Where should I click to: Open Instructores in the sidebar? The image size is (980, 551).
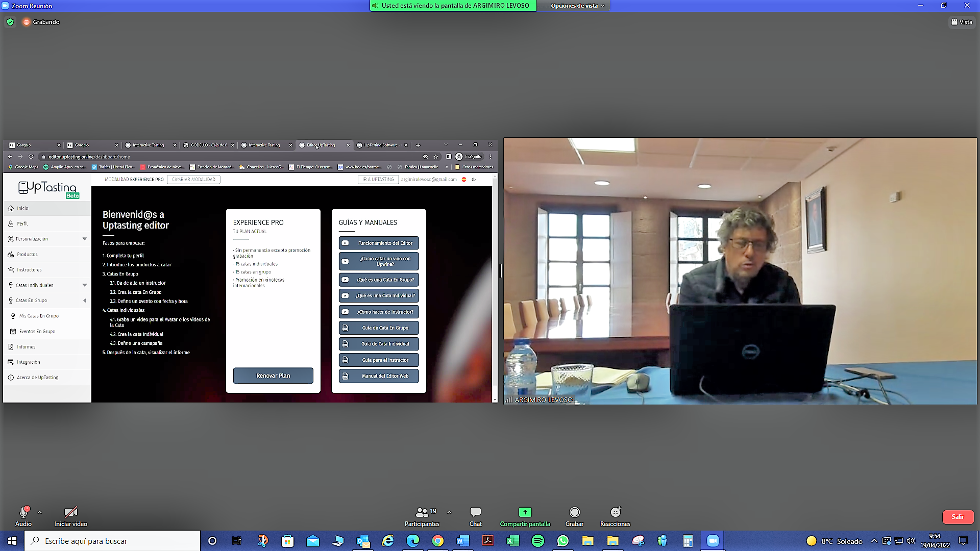pyautogui.click(x=47, y=269)
